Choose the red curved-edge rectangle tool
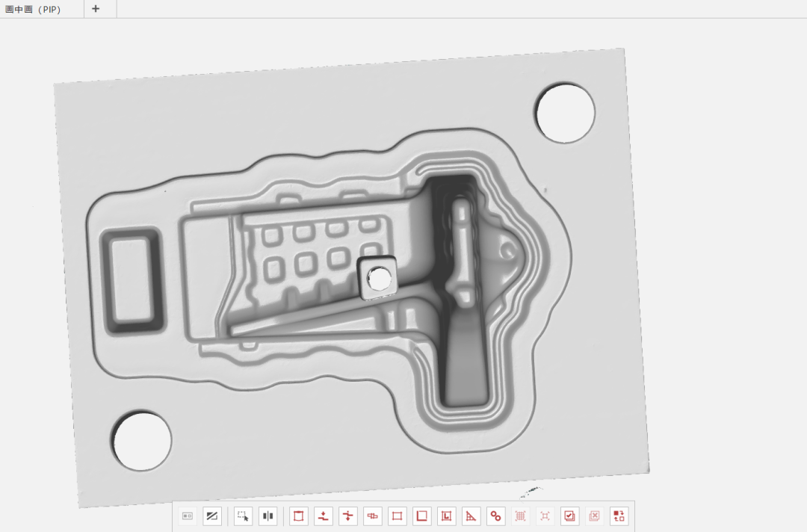Image resolution: width=807 pixels, height=532 pixels. tap(298, 516)
